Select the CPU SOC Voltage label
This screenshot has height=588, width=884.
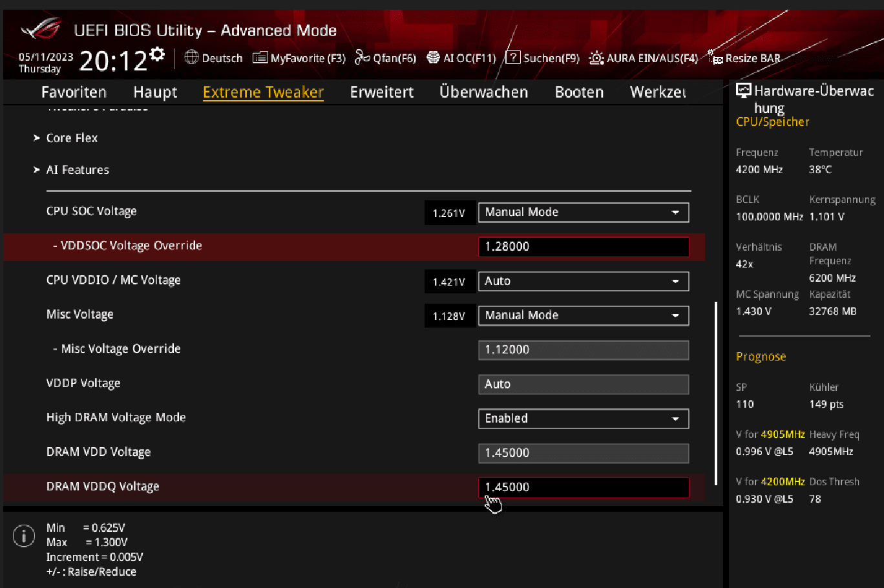(x=91, y=211)
